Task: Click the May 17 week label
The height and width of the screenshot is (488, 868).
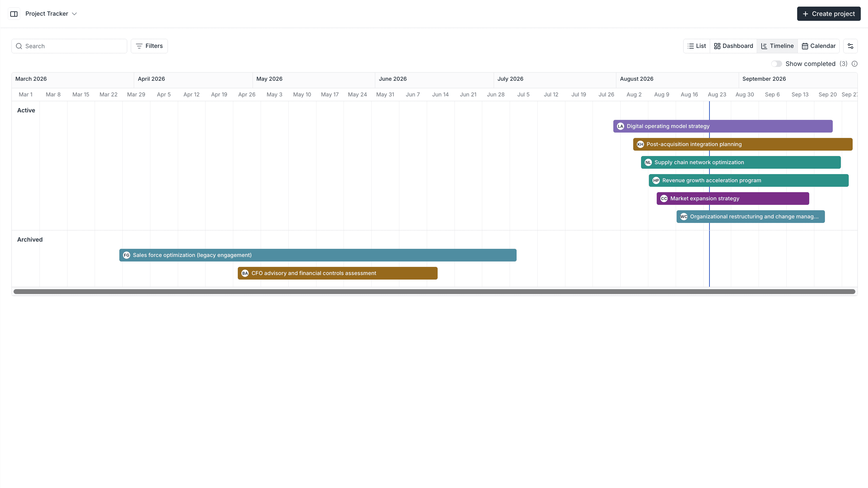Action: pos(329,95)
